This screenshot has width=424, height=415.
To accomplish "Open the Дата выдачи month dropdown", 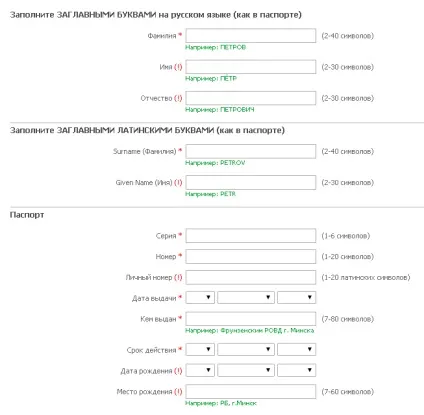I will point(246,297).
